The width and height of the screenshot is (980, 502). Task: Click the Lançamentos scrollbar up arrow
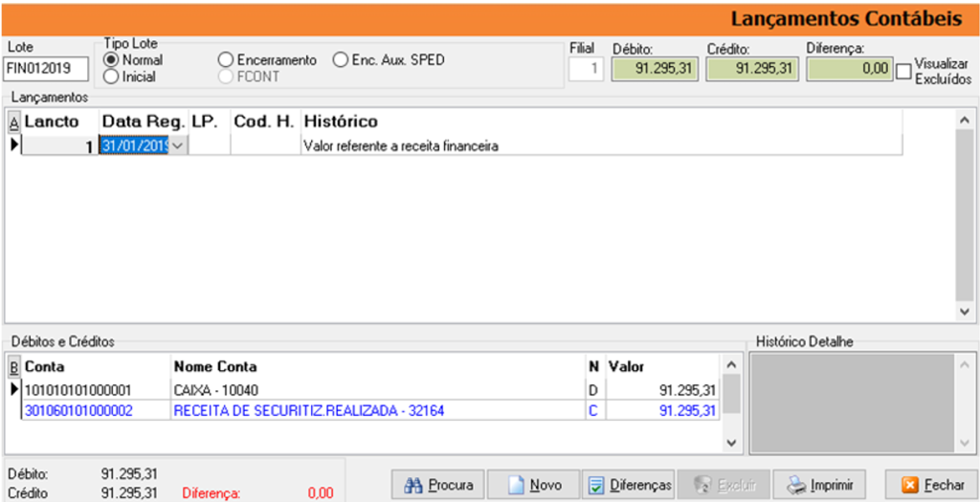coord(964,120)
